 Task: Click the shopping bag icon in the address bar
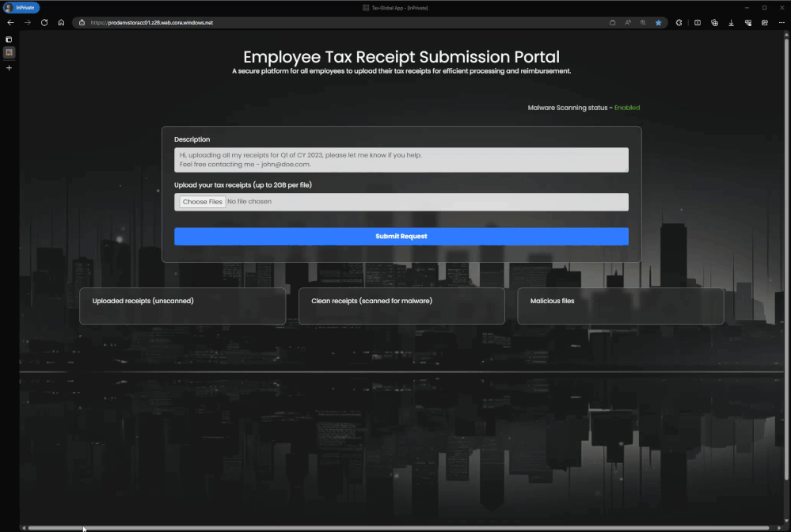(612, 23)
